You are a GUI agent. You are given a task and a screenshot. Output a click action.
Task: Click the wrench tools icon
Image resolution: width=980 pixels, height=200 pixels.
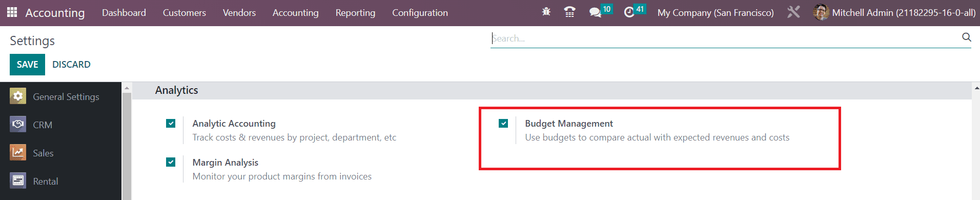793,12
